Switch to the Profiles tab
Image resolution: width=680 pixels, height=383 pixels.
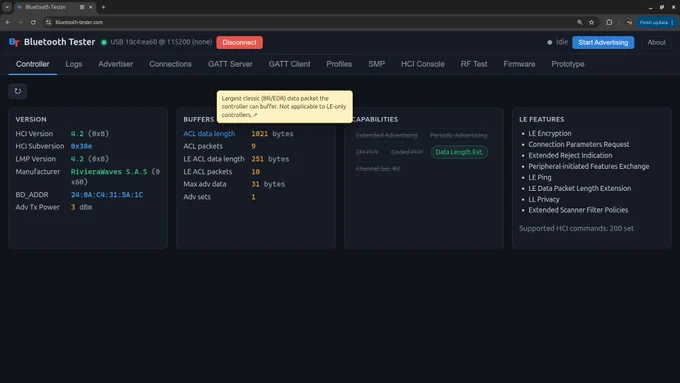point(339,64)
